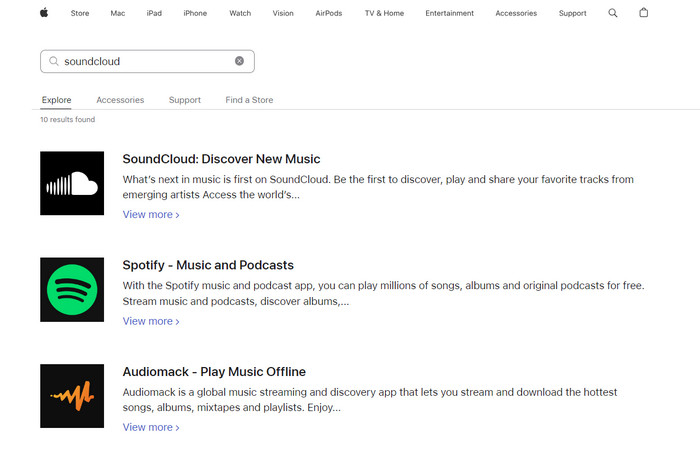Click the magnifier icon inside search field
This screenshot has width=700, height=453.
click(x=54, y=62)
